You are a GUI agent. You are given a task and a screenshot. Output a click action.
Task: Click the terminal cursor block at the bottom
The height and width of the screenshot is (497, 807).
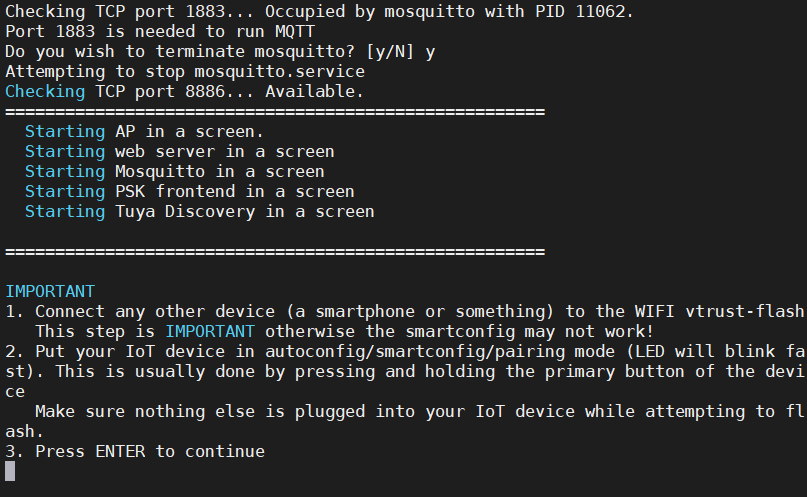click(11, 471)
